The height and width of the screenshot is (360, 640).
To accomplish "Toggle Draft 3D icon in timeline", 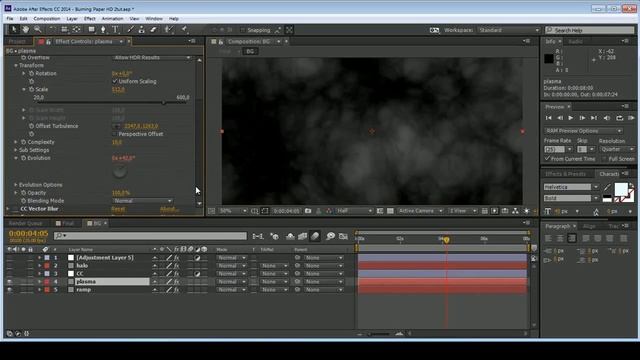I will pos(274,236).
